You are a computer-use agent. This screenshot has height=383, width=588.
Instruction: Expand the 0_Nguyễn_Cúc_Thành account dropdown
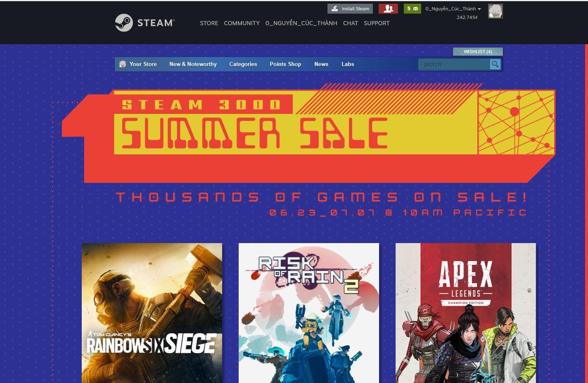pos(453,9)
